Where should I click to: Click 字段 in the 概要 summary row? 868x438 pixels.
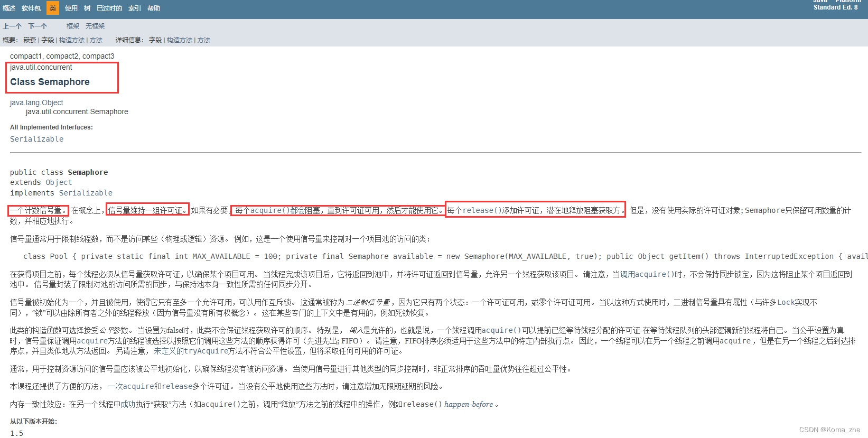[48, 40]
